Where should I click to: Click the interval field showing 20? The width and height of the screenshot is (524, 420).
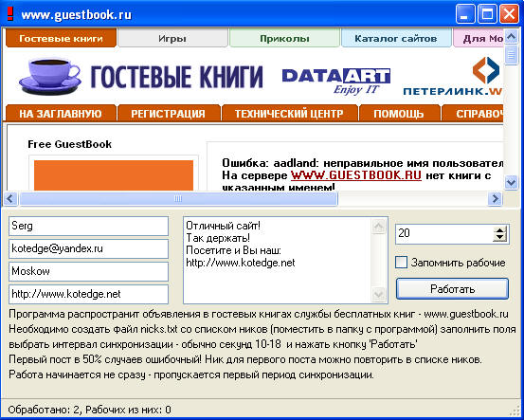(444, 234)
